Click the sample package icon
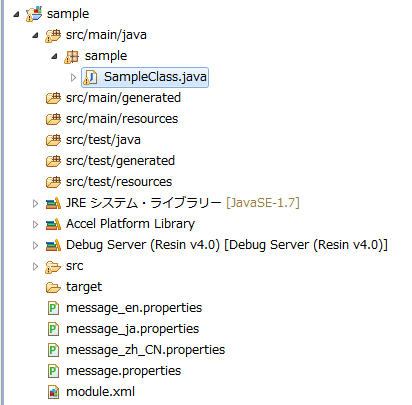This screenshot has width=412, height=405. pos(72,57)
